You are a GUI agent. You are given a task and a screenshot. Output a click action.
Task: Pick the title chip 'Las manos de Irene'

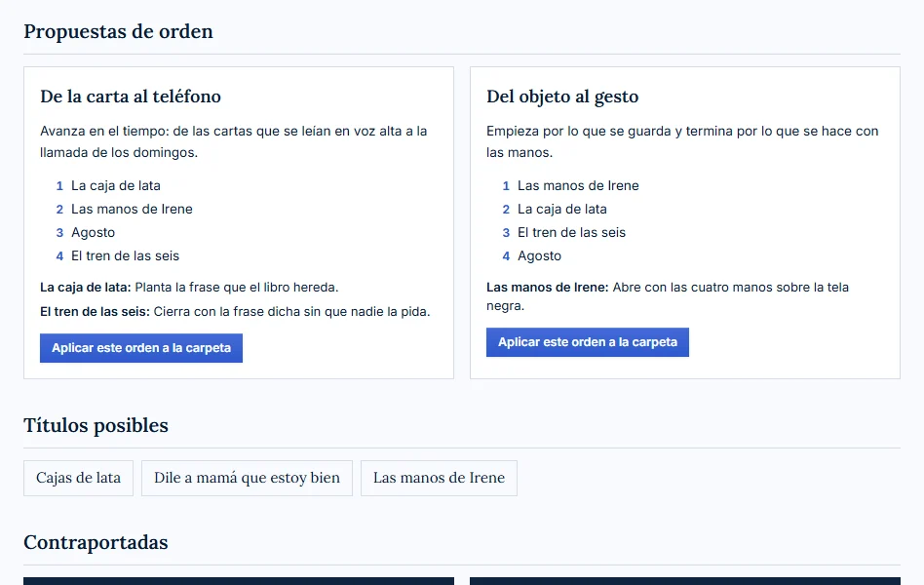coord(439,478)
